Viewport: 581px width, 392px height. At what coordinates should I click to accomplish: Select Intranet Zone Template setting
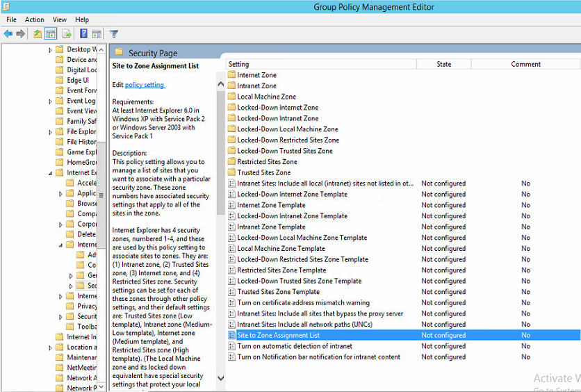tap(271, 227)
